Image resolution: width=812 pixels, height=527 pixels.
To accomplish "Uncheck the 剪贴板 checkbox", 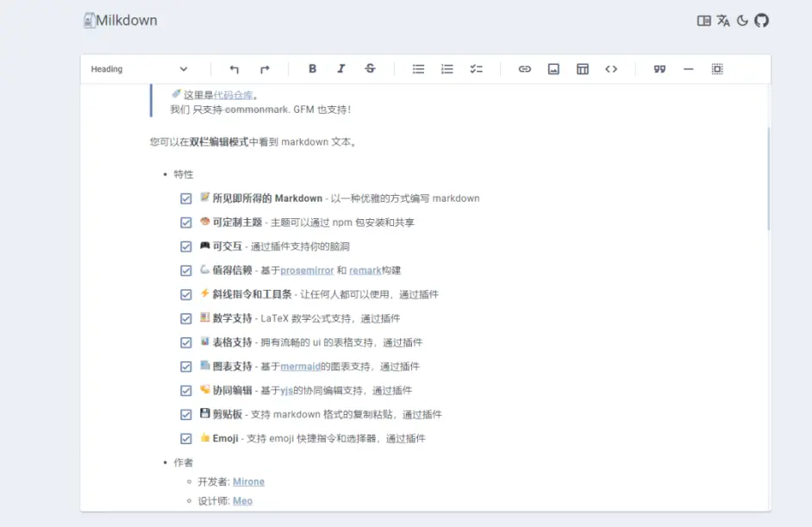I will [x=186, y=415].
